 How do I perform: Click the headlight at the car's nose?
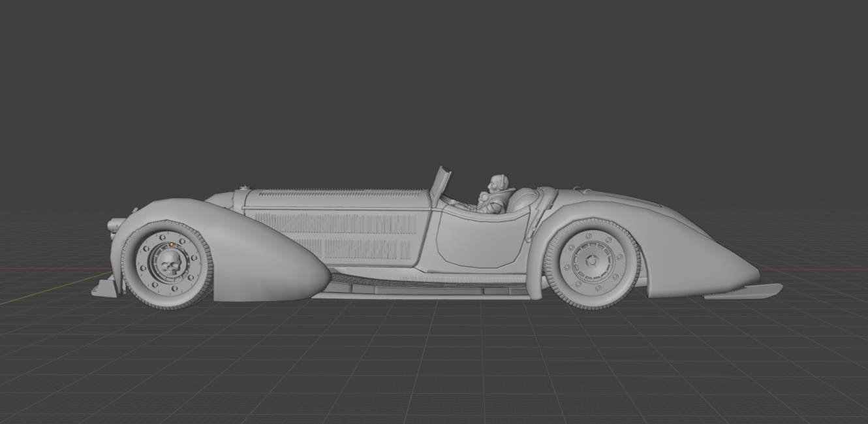[114, 225]
